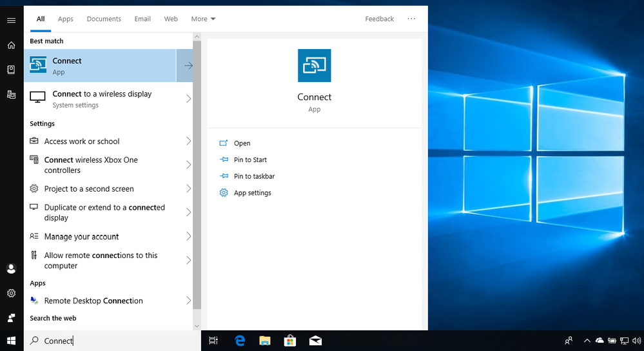
Task: Expand Connect wireless Xbox One controllers chevron
Action: (188, 165)
